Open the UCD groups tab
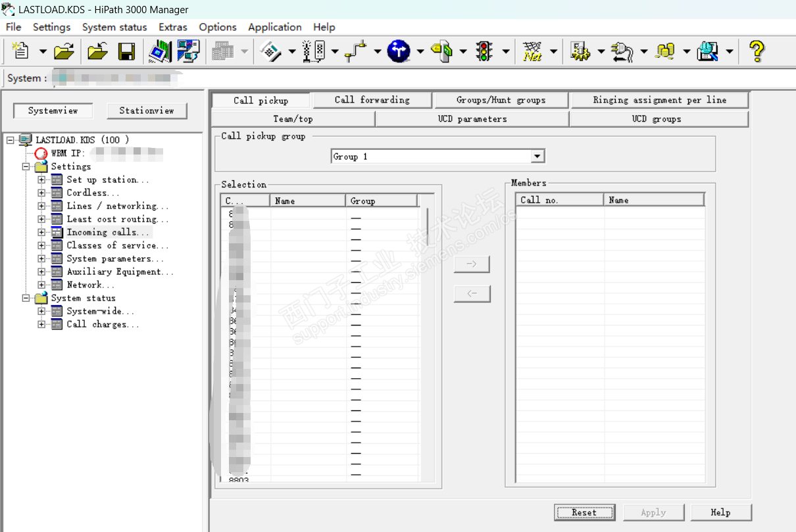Image resolution: width=796 pixels, height=532 pixels. click(x=659, y=119)
